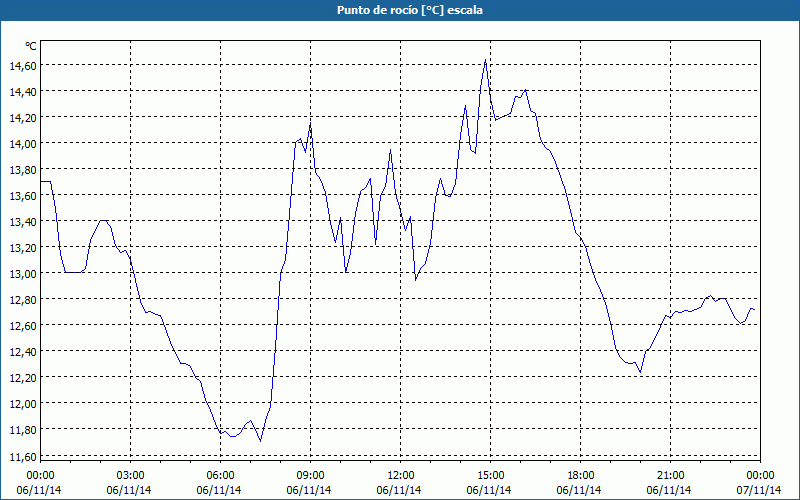This screenshot has width=800, height=500.
Task: Pick the 13,80 y-axis label
Action: coord(23,169)
